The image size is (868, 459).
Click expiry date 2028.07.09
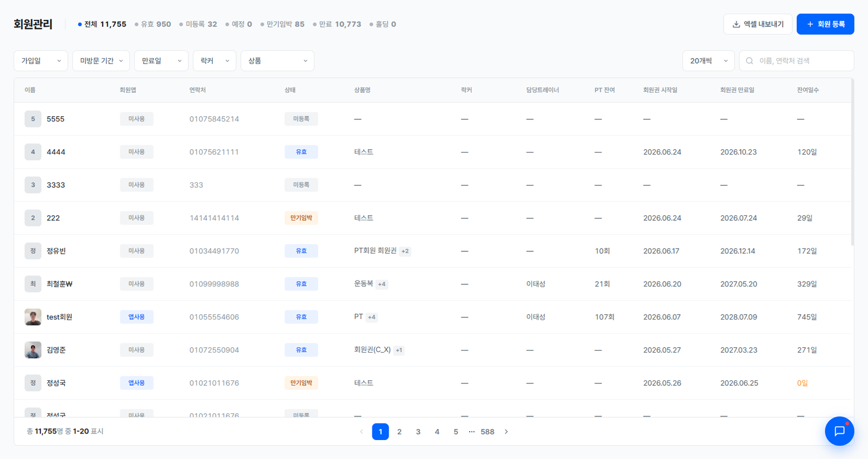[738, 317]
